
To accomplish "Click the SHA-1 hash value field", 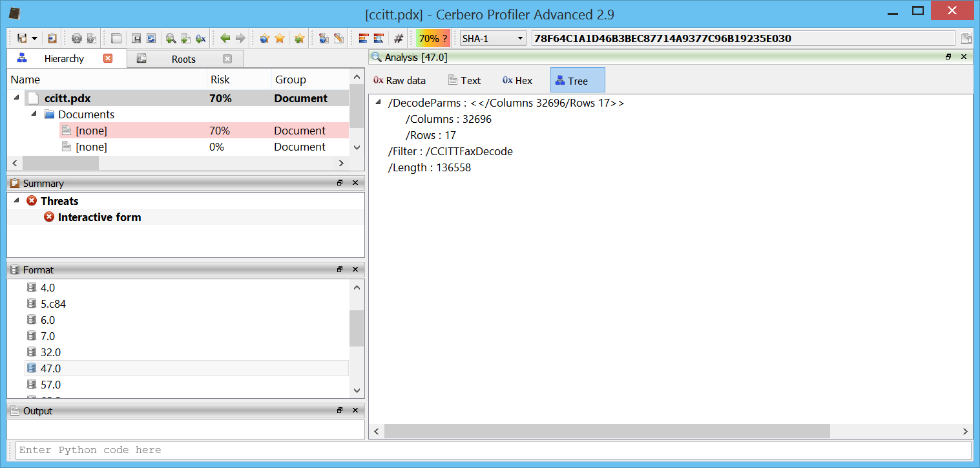I will point(743,38).
